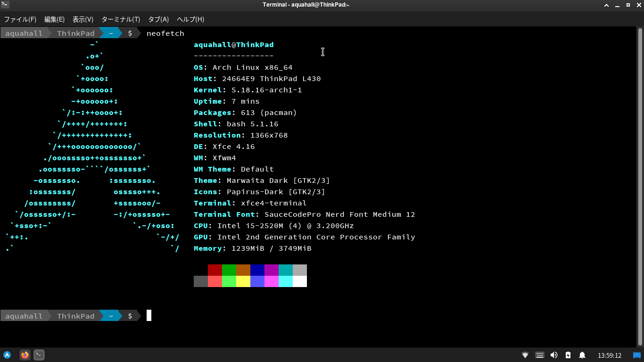The image size is (644, 362).
Task: Open the Wi-Fi network indicator
Action: 525,355
